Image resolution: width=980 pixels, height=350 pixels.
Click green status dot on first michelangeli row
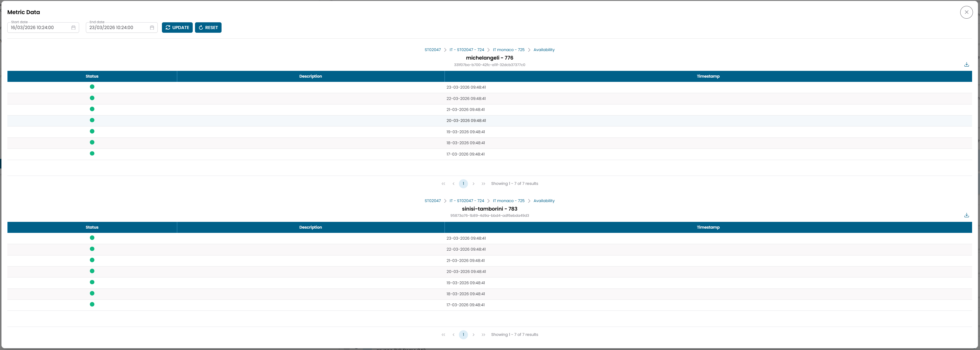coord(92,87)
